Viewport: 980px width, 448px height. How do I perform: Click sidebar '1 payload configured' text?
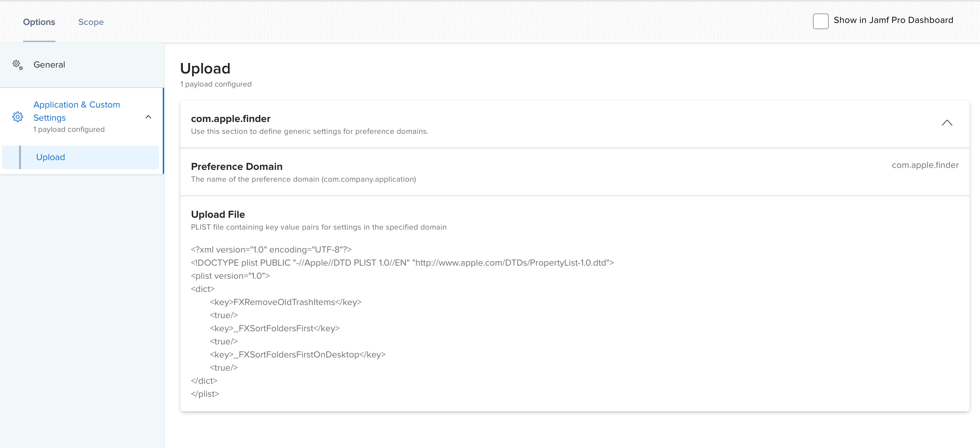point(69,129)
